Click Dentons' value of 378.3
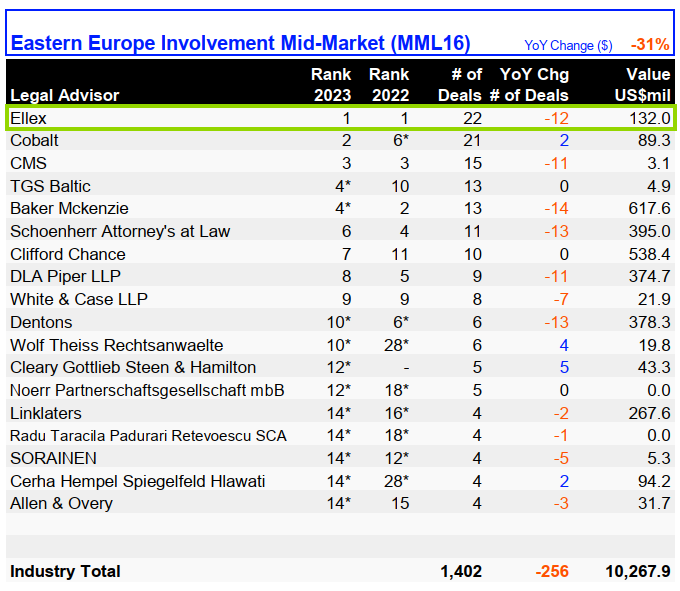 pyautogui.click(x=650, y=323)
